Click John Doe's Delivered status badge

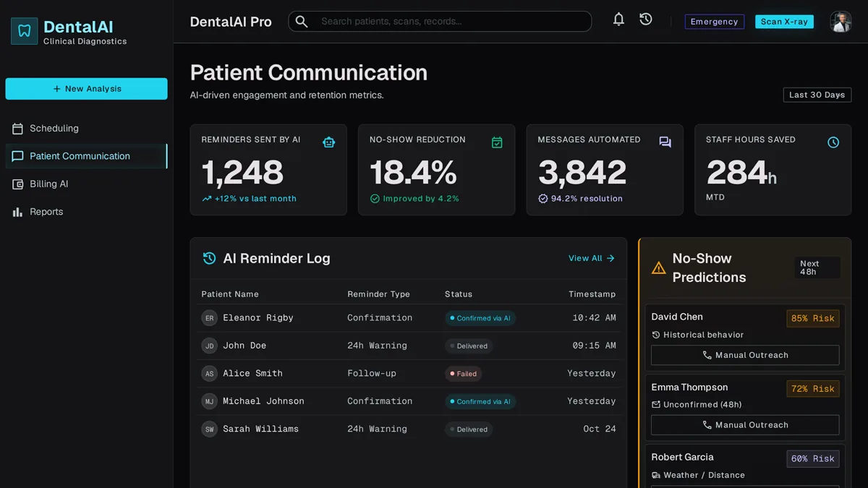coord(469,346)
